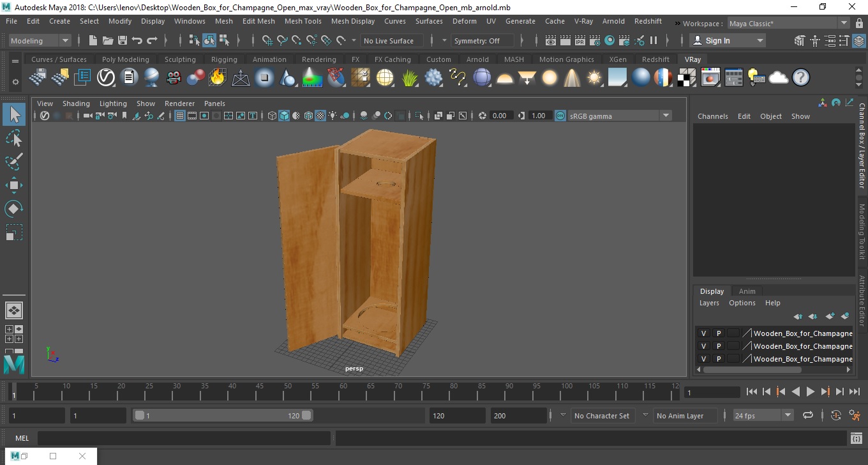
Task: Play animation forwards
Action: pos(810,392)
